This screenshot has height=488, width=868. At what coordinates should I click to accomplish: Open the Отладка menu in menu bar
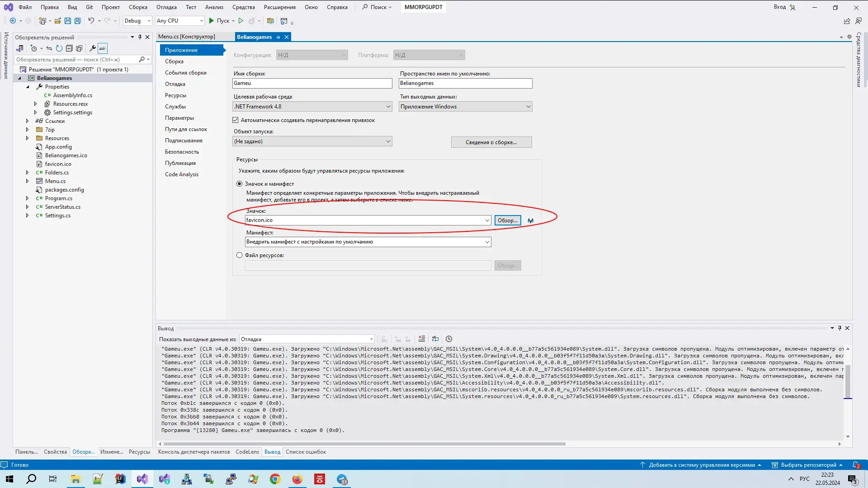click(x=166, y=7)
